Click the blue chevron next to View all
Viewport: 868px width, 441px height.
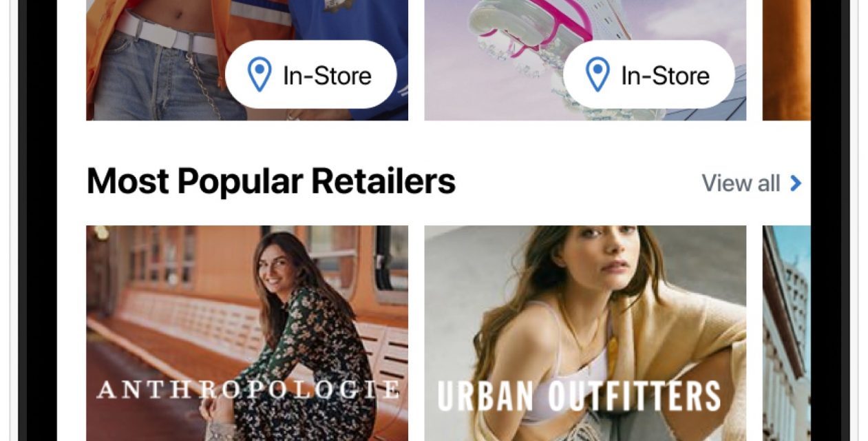pos(796,183)
